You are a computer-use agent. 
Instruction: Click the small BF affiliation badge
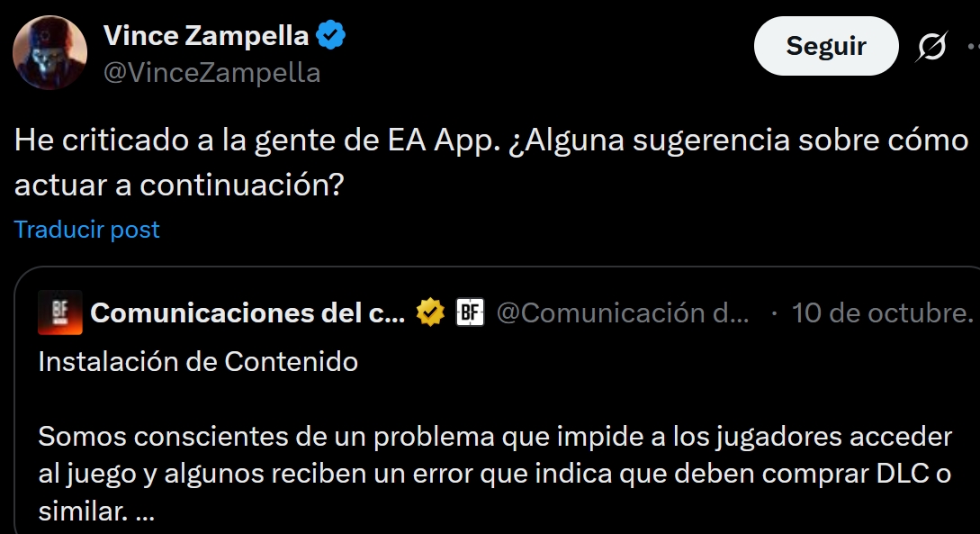pos(470,312)
